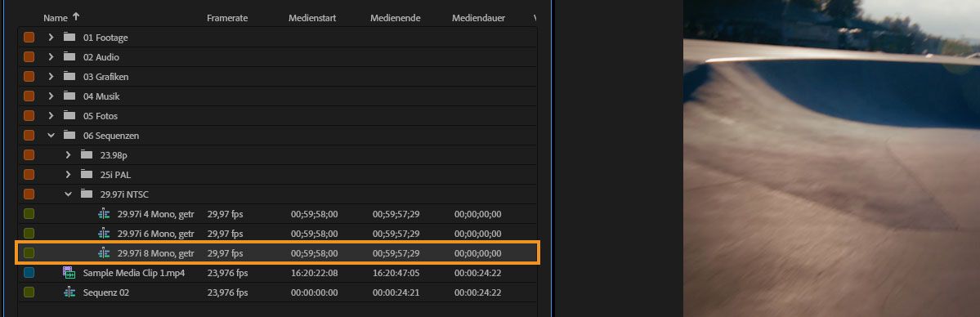980x317 pixels.
Task: Click blue label swatch of Sample Media Clip 1.mp4
Action: click(29, 273)
